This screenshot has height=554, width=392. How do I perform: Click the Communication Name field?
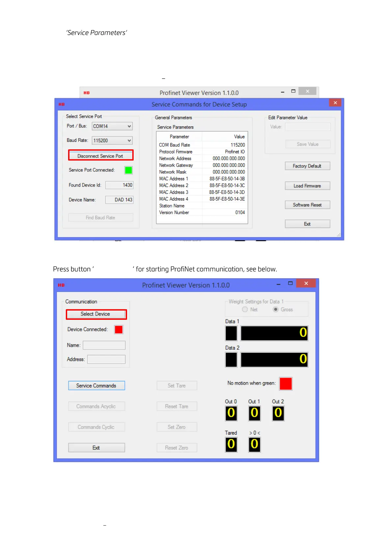coord(104,345)
